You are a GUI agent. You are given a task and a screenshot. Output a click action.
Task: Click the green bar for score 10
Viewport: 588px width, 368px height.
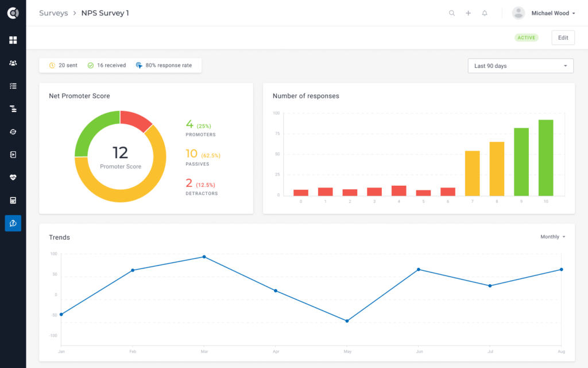(x=546, y=157)
